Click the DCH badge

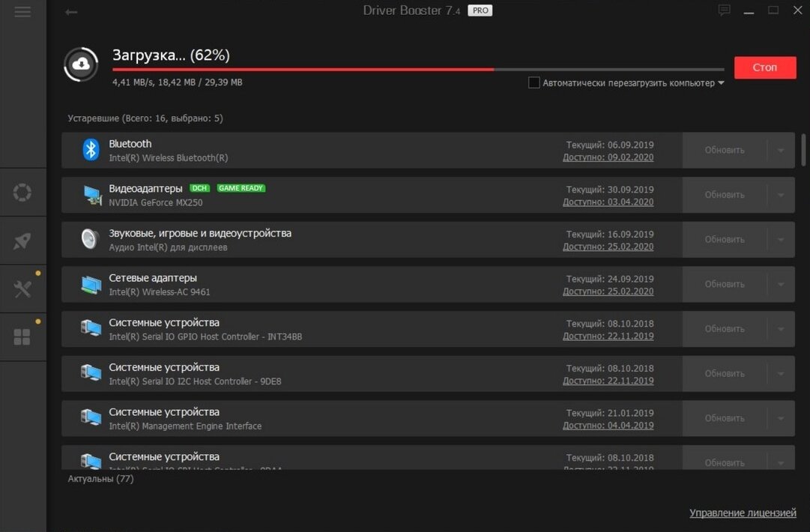(x=199, y=188)
